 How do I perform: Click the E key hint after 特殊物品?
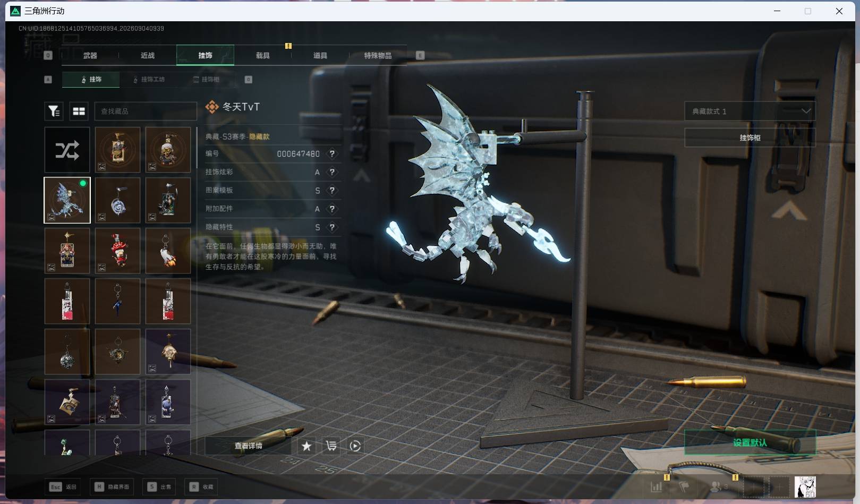click(x=420, y=55)
